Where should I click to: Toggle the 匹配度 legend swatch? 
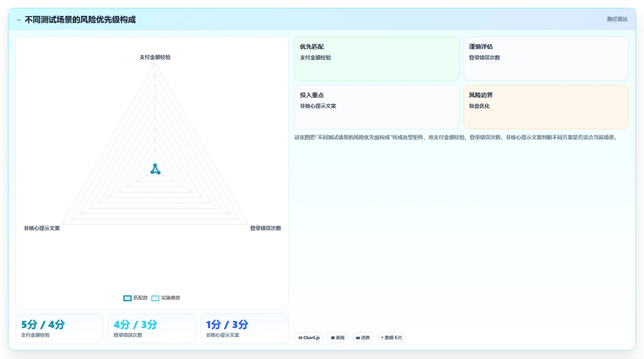[127, 298]
